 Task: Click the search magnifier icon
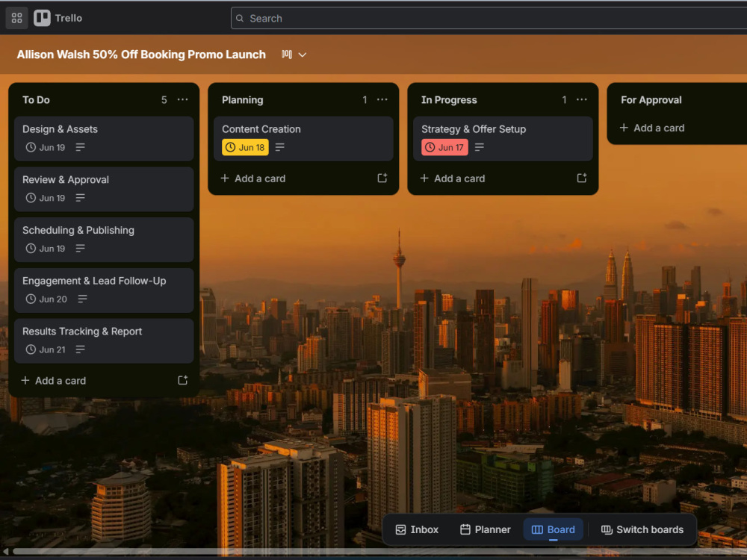240,18
